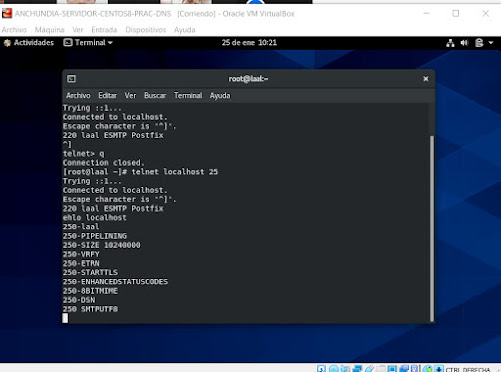
Task: Maximize the VirtualBox window
Action: pos(456,14)
